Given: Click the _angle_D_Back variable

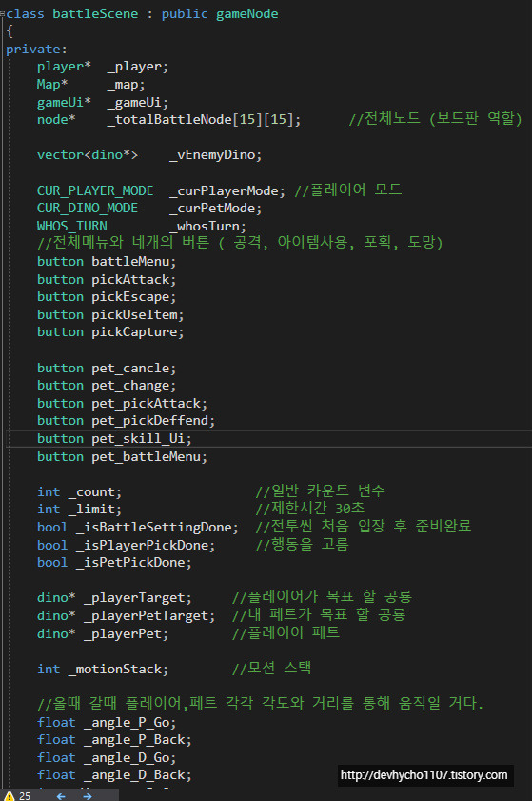Looking at the screenshot, I should 138,775.
